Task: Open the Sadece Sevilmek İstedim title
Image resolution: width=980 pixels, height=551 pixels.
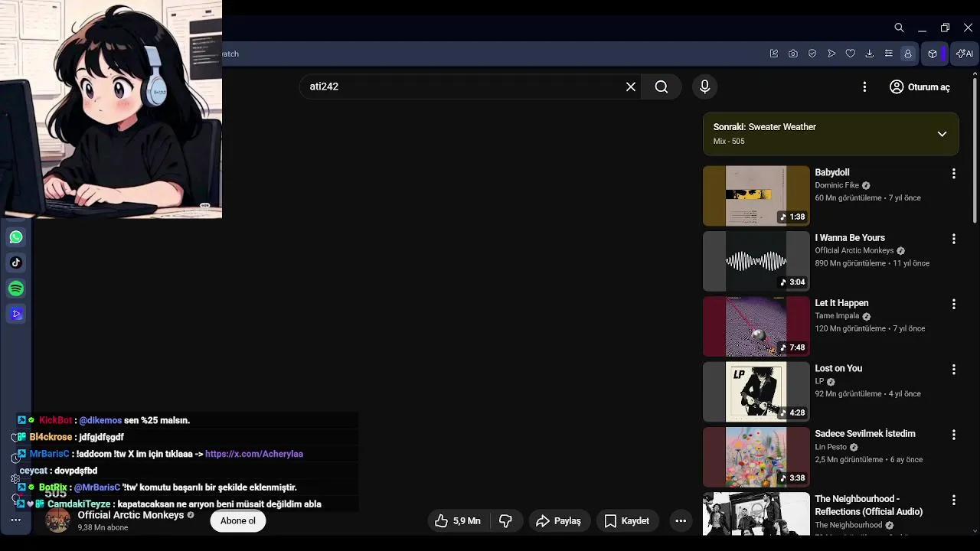Action: click(x=865, y=434)
